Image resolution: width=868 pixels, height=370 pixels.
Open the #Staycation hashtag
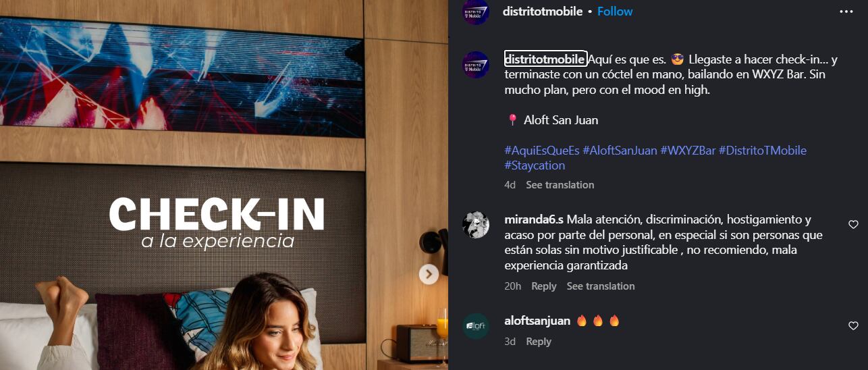coord(535,165)
